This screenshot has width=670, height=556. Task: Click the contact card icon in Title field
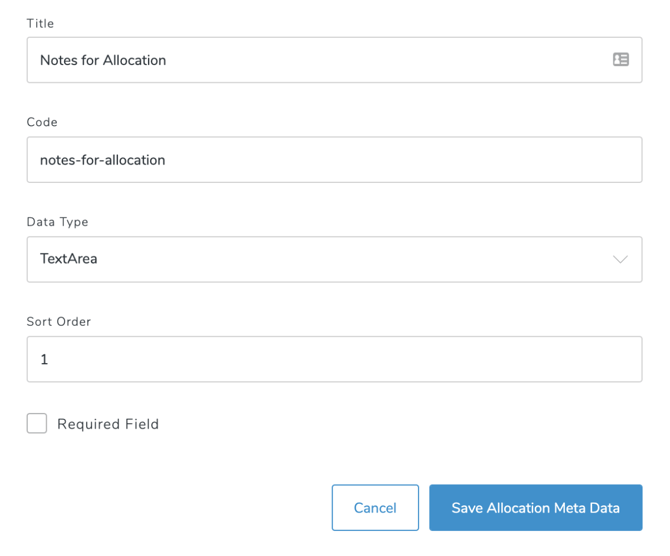[x=621, y=60]
